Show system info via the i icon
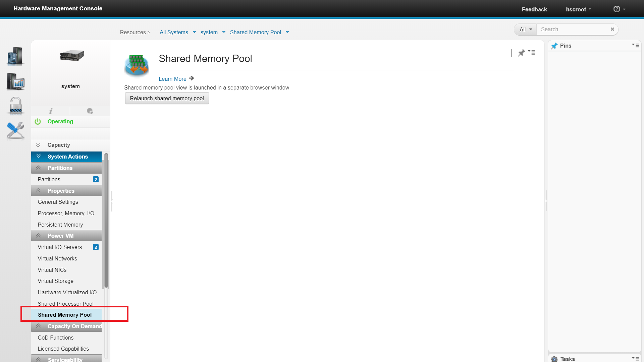 (x=51, y=111)
